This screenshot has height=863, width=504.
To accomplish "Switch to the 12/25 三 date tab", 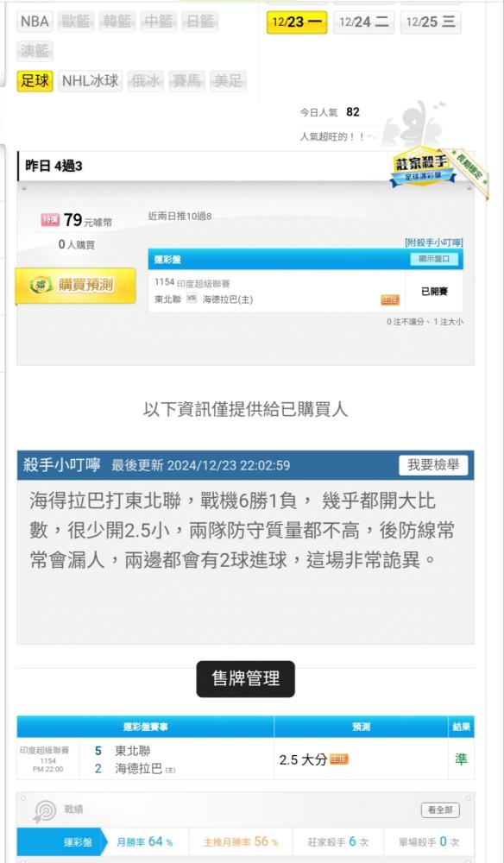I will (x=431, y=22).
